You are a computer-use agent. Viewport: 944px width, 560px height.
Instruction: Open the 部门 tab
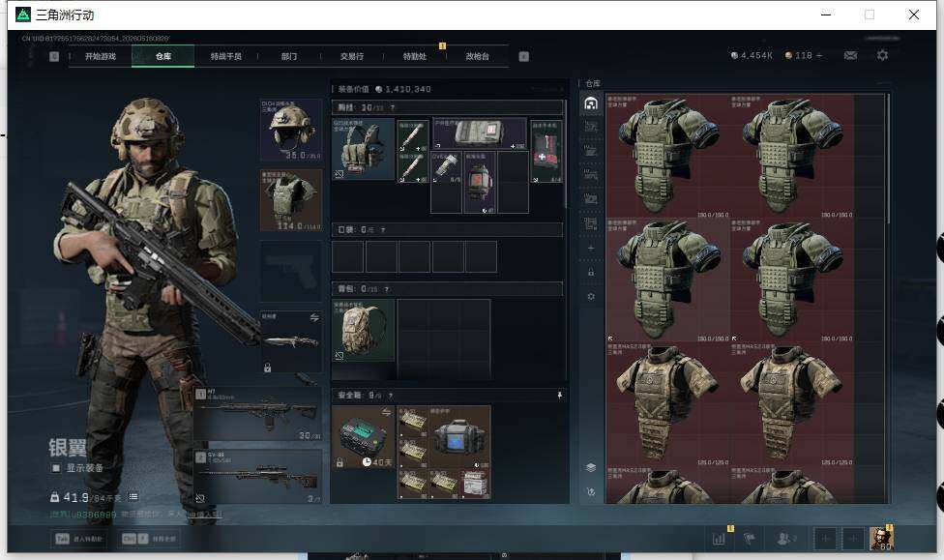pos(289,57)
